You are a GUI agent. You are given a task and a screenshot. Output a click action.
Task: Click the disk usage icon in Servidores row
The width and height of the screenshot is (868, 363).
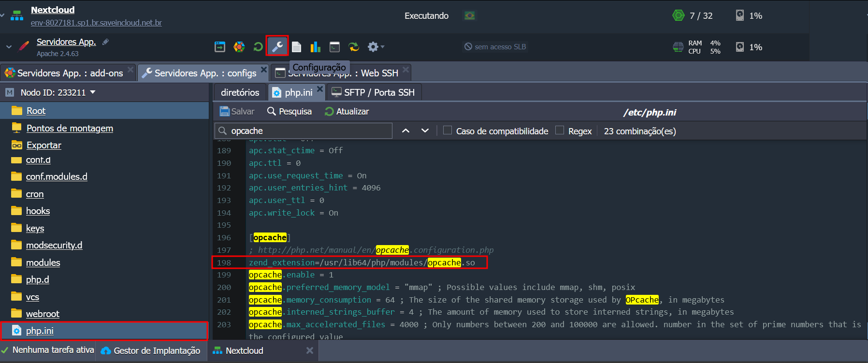pos(740,47)
